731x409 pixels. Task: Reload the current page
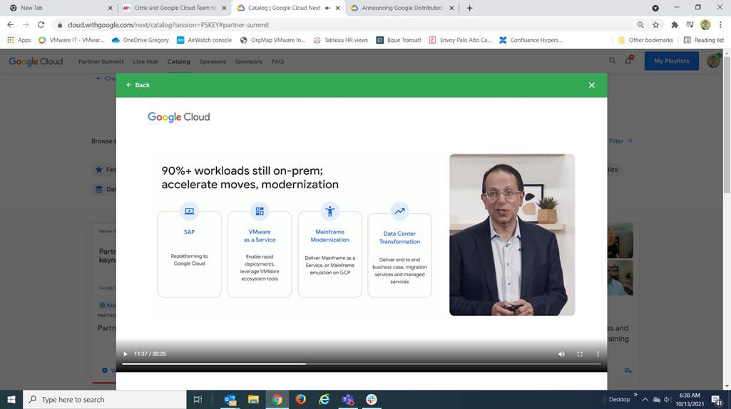[x=41, y=25]
